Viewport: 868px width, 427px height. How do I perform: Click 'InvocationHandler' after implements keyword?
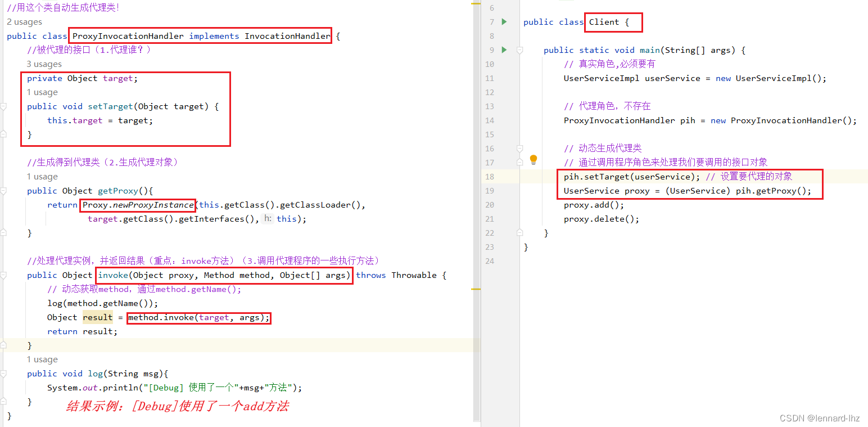(287, 36)
